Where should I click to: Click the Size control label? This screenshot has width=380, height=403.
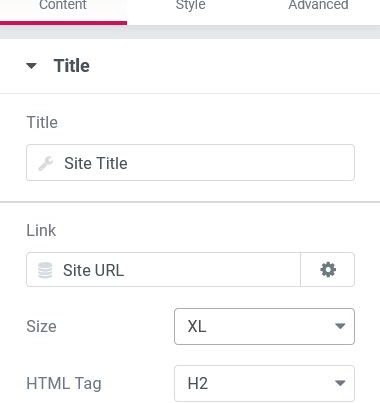41,326
